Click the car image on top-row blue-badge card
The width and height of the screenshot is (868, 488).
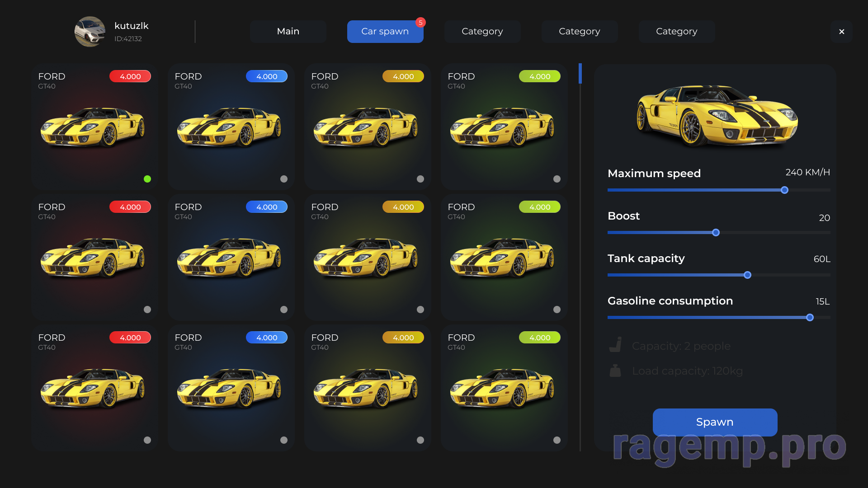[x=230, y=127]
